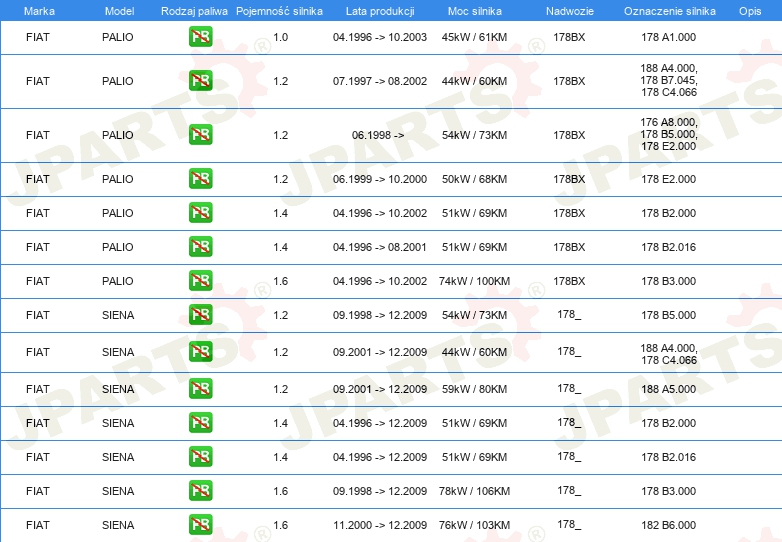The width and height of the screenshot is (782, 542).
Task: Select the '182 B6.000' engine code
Action: tap(669, 525)
